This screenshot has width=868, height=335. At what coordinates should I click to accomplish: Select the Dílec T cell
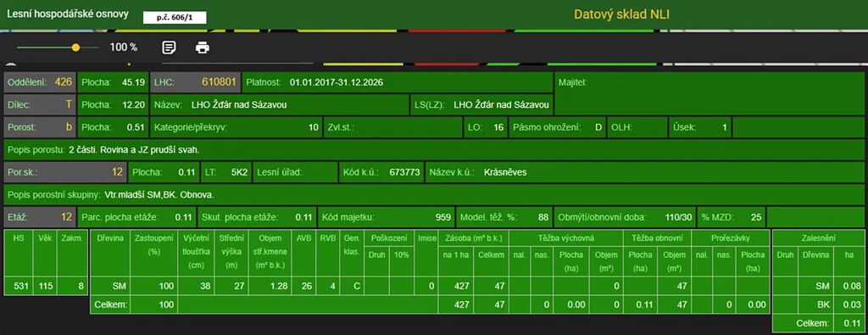coord(40,104)
